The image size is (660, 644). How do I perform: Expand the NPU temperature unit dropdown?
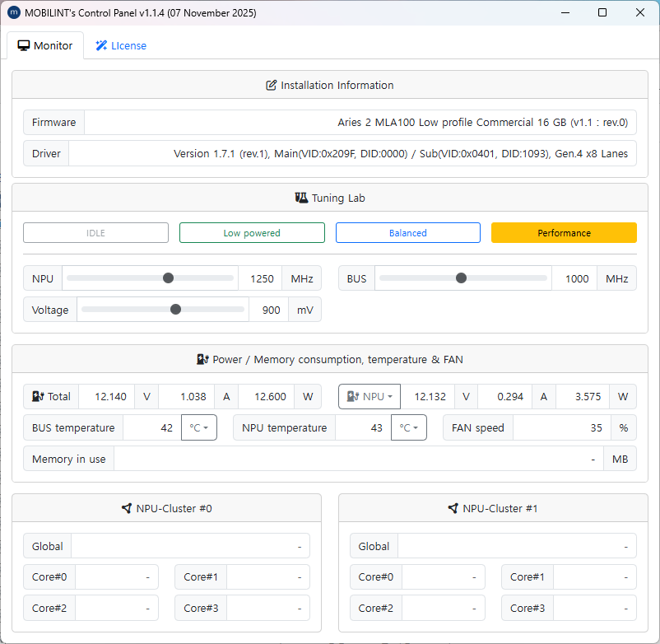coord(409,428)
